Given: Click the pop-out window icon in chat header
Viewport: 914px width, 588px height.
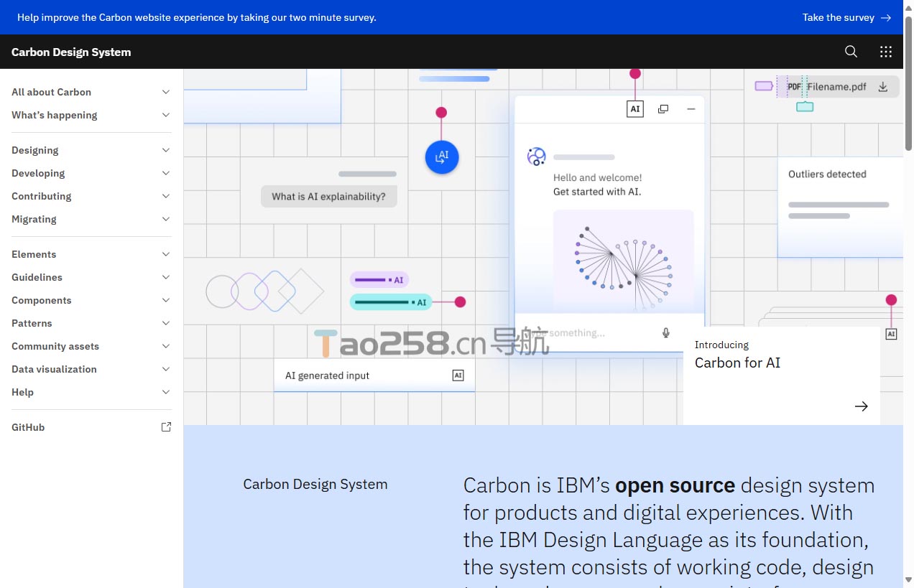Looking at the screenshot, I should [x=663, y=109].
